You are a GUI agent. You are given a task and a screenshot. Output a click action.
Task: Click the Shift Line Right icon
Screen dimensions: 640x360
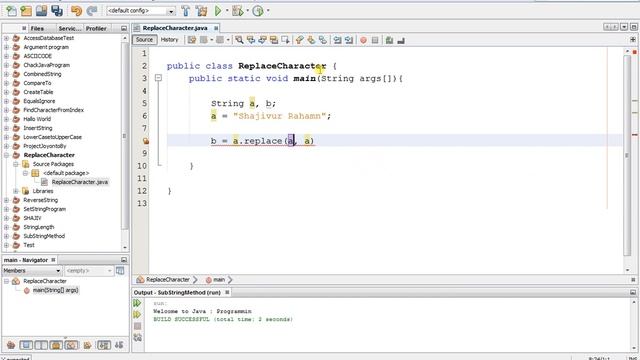(349, 40)
